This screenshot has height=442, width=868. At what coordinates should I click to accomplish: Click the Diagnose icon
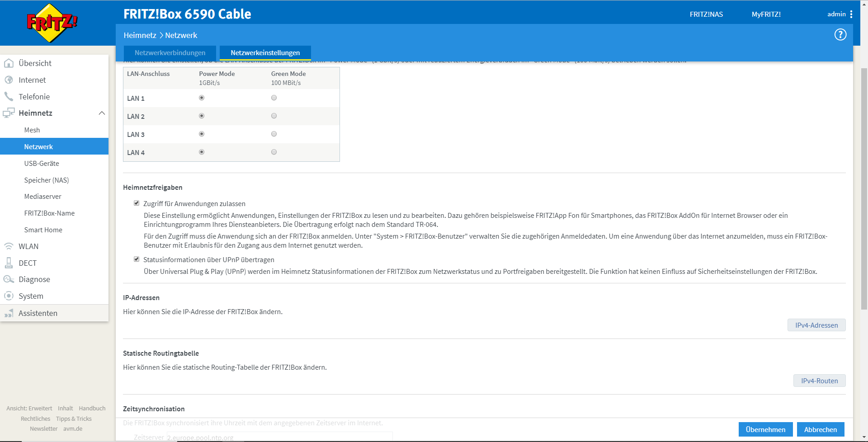point(9,279)
